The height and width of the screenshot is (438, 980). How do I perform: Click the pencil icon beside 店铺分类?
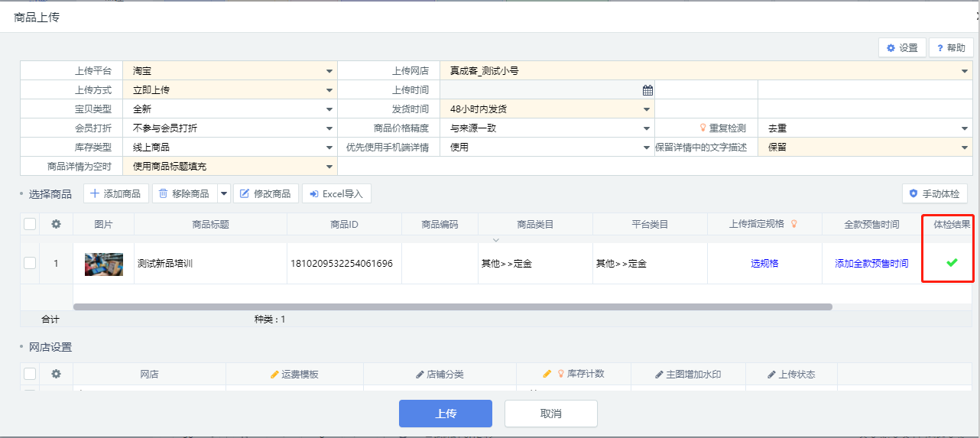pyautogui.click(x=420, y=375)
